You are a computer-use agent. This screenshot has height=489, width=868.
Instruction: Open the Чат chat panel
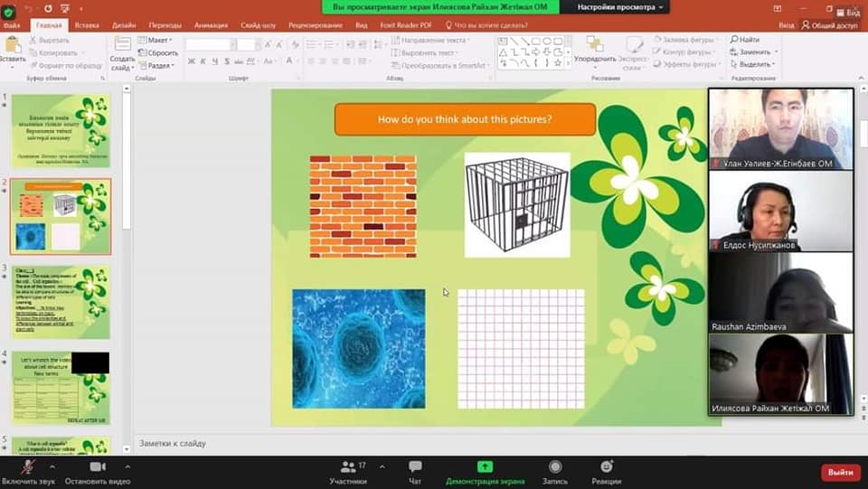[x=415, y=466]
